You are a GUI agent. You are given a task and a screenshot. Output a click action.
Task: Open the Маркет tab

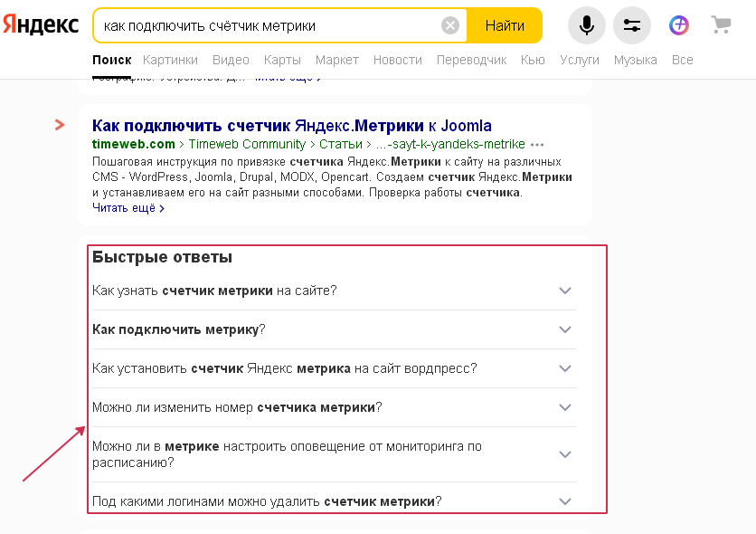click(337, 60)
